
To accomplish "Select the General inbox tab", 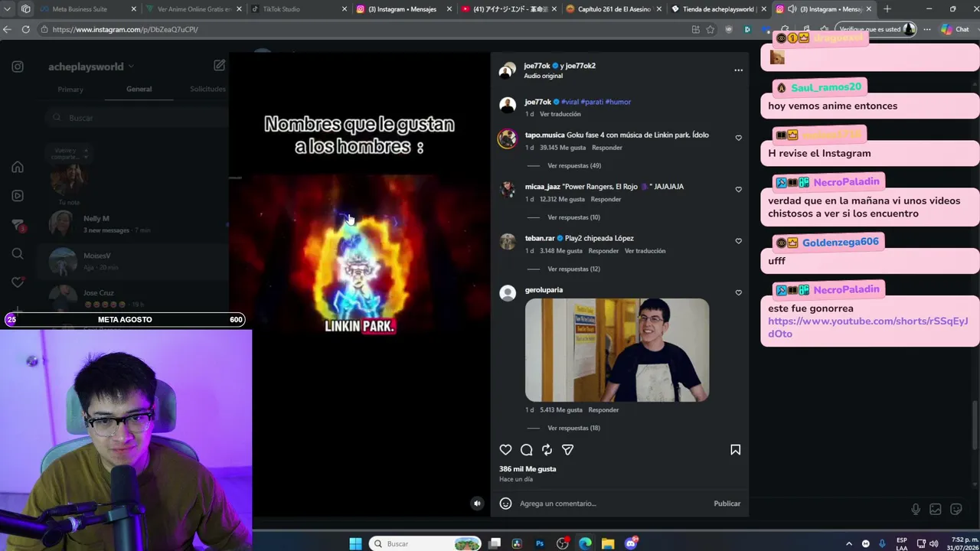I will click(x=139, y=89).
